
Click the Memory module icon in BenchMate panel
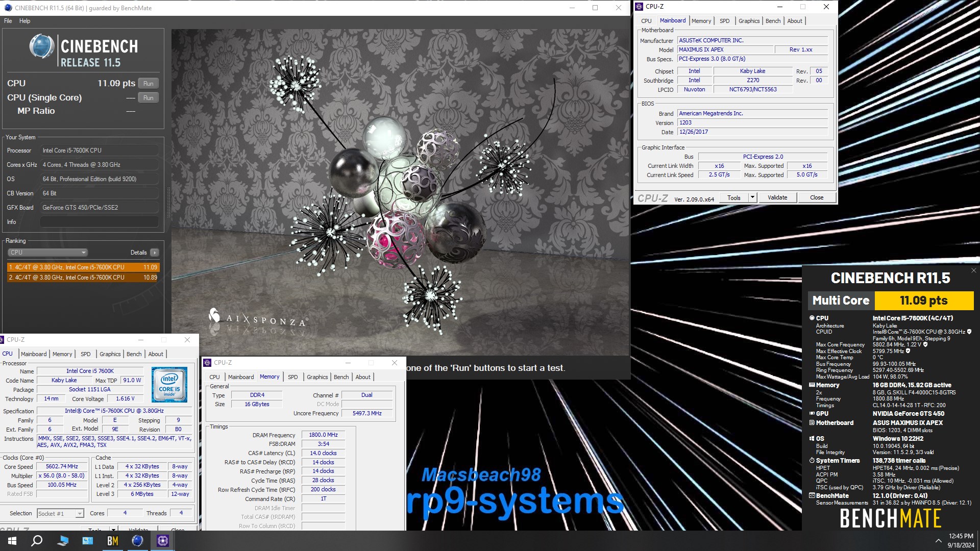[x=812, y=385]
